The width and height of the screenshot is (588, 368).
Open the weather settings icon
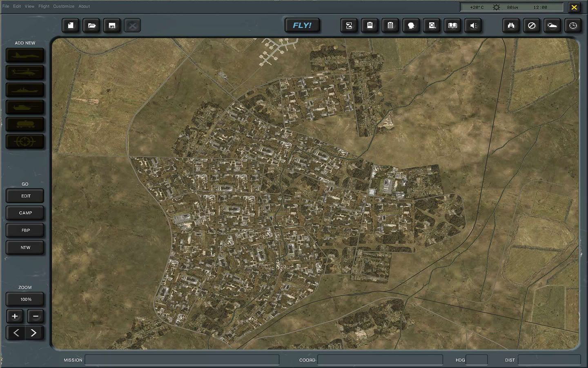[x=552, y=25]
